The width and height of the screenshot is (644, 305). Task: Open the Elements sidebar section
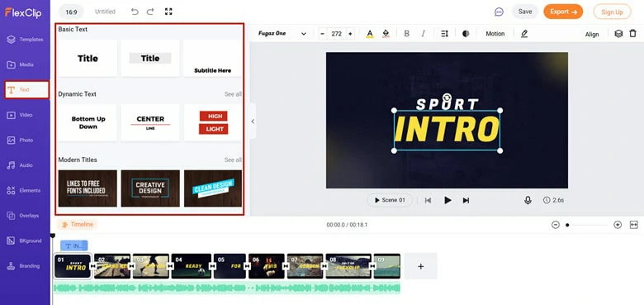pyautogui.click(x=25, y=190)
